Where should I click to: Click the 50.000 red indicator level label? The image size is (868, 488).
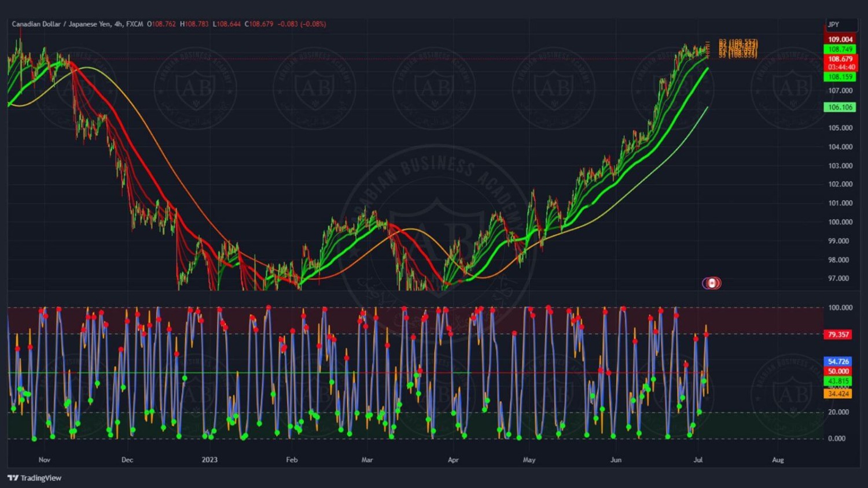pos(838,371)
